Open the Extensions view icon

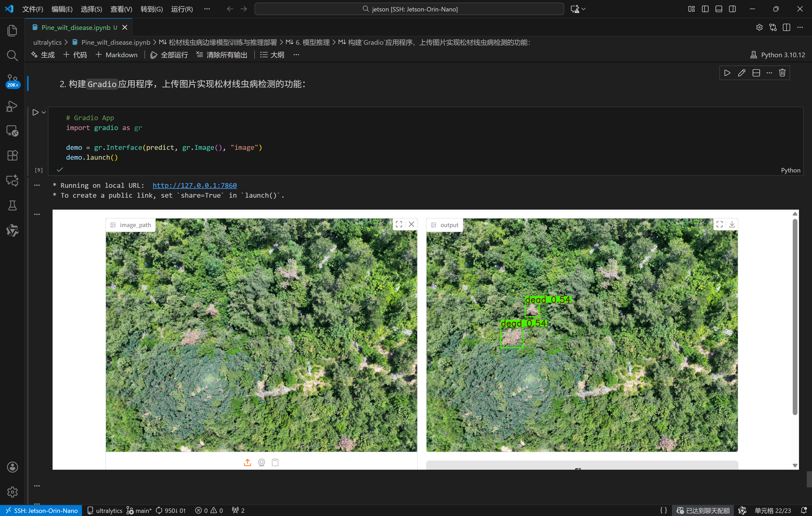click(12, 155)
